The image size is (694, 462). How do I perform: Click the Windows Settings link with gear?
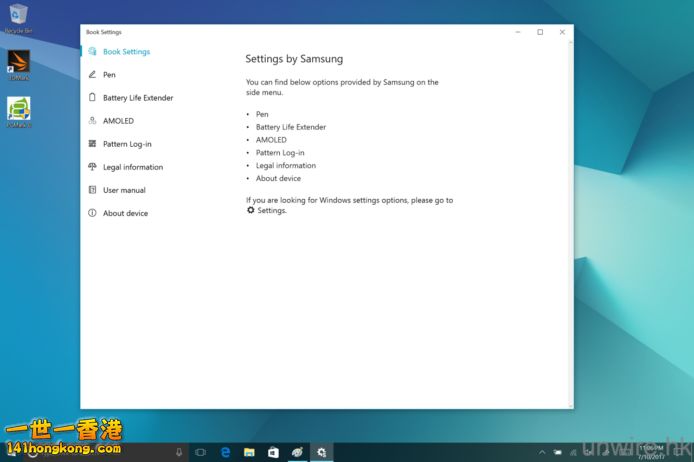266,210
